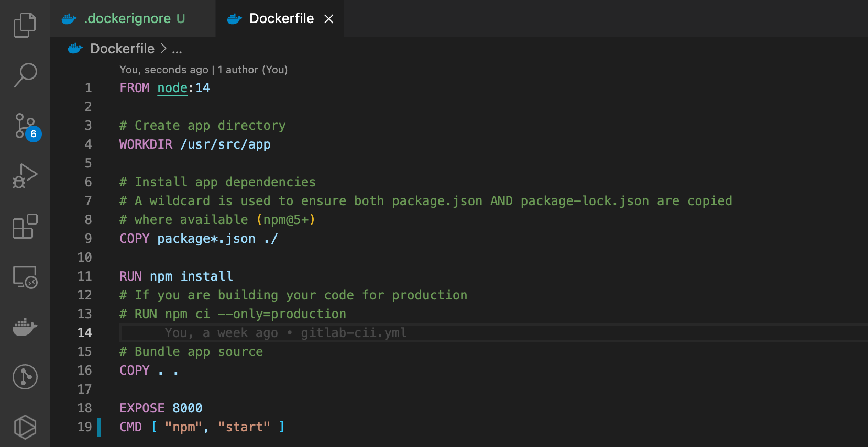Click the Dockerfile breadcrumb item
The image size is (868, 447).
point(122,49)
